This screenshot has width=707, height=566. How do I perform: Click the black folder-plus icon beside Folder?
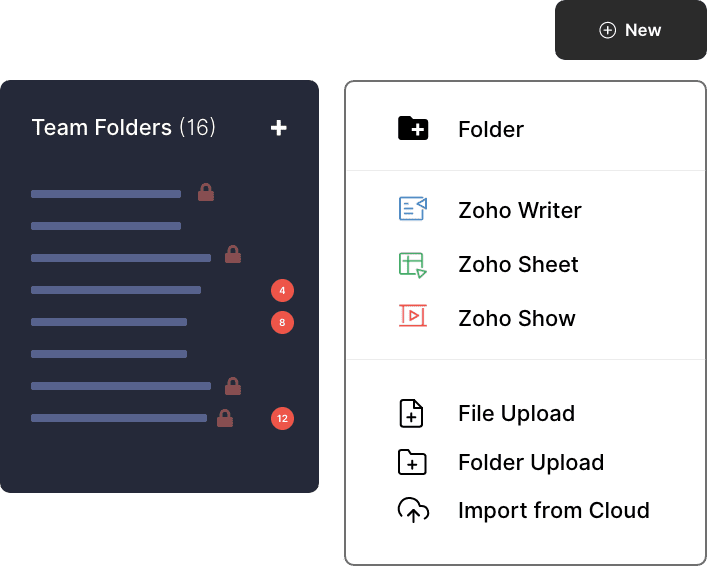tap(413, 129)
